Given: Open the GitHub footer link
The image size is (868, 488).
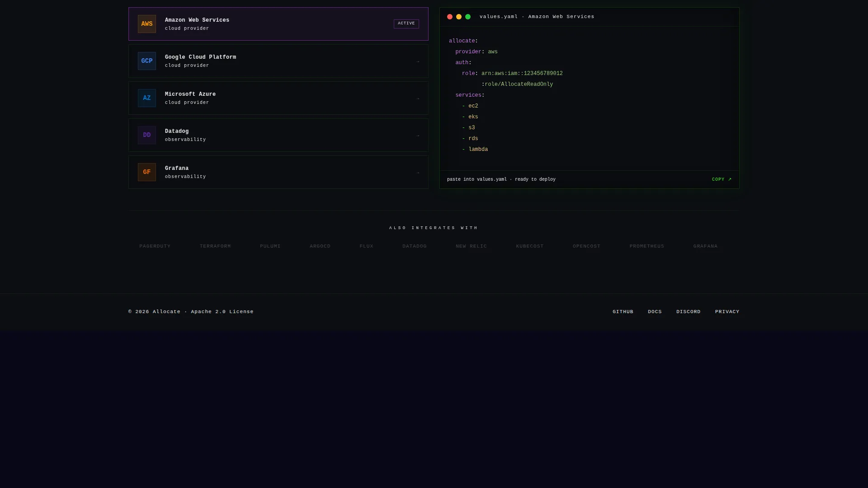Looking at the screenshot, I should click(623, 312).
